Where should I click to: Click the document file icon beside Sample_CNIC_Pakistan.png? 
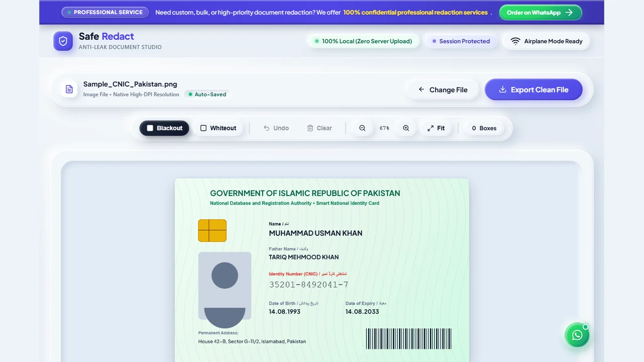[x=69, y=89]
